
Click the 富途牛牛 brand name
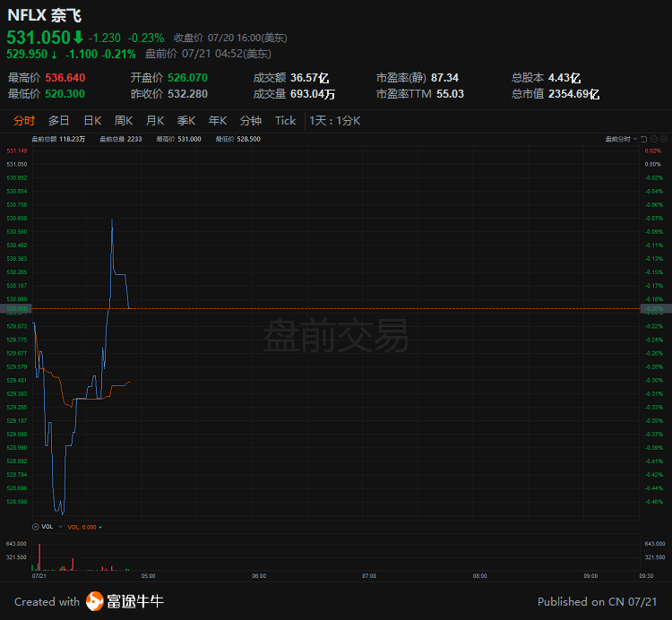(135, 601)
